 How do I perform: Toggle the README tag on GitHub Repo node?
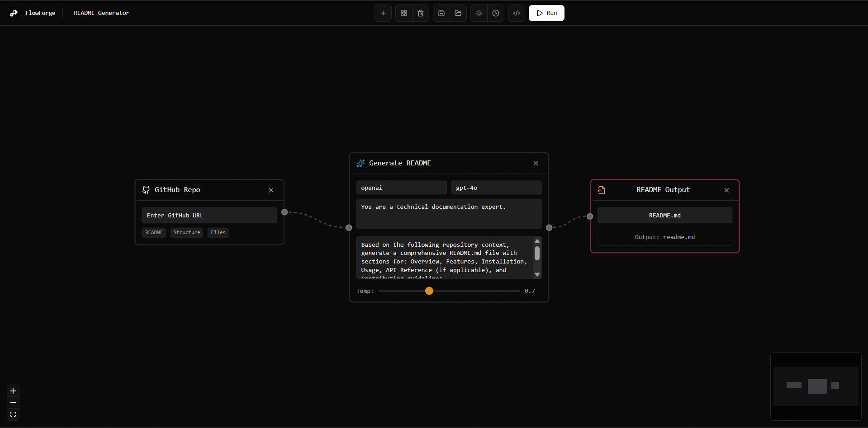point(154,232)
